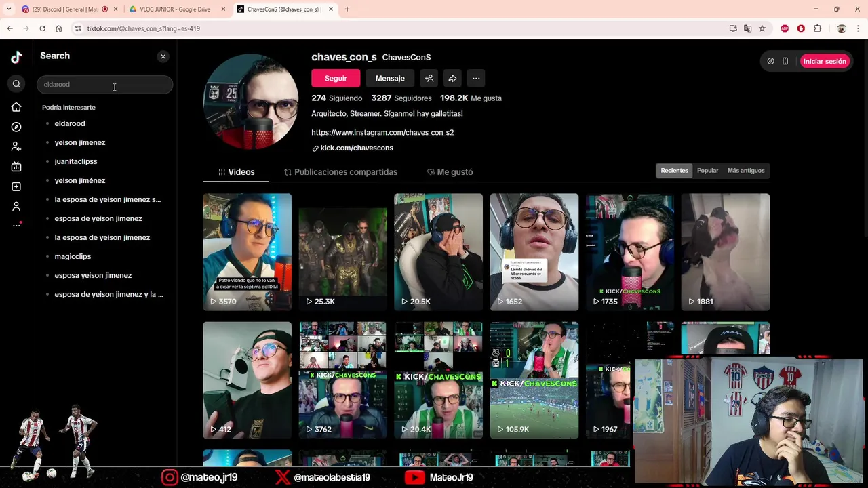Select the suggestion 'yeison jiménez' with accent

coord(80,180)
